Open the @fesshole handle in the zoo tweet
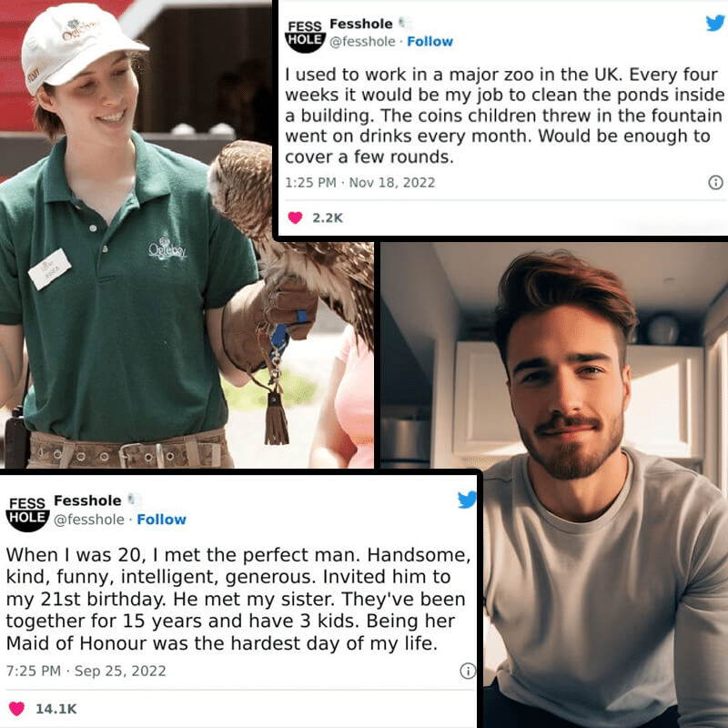The height and width of the screenshot is (728, 728). [x=362, y=42]
